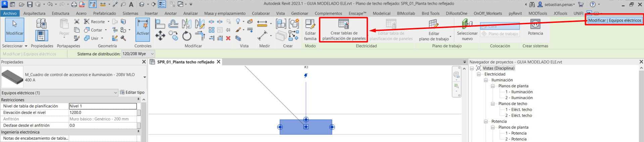Screen dimensions: 644x142
Task: Switch to the Anotar ribbon tab
Action: coord(170,13)
